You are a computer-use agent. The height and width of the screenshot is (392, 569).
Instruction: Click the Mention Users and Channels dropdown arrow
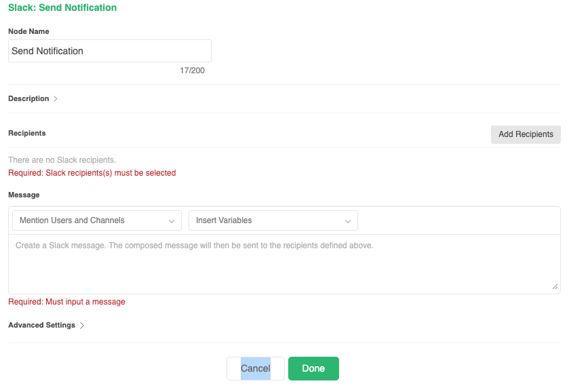coord(171,220)
